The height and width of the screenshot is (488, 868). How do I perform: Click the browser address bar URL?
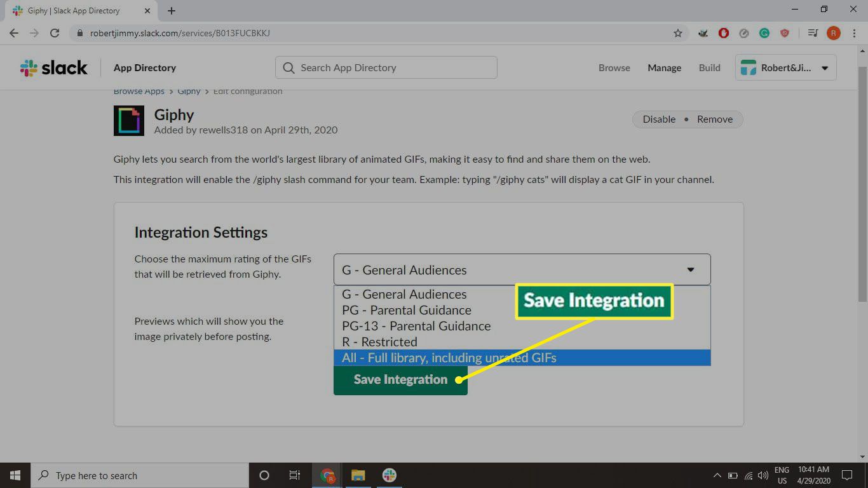[x=180, y=33]
